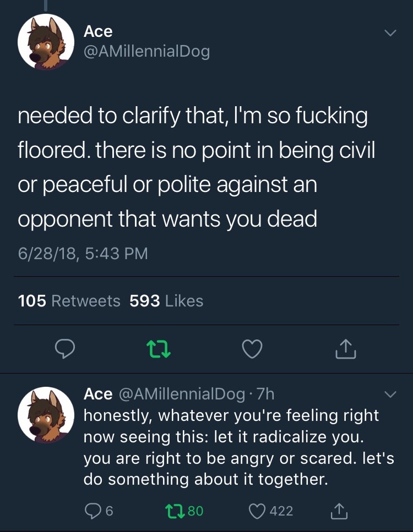Image resolution: width=413 pixels, height=532 pixels.
Task: Open Ace's large profile avatar
Action: point(46,42)
